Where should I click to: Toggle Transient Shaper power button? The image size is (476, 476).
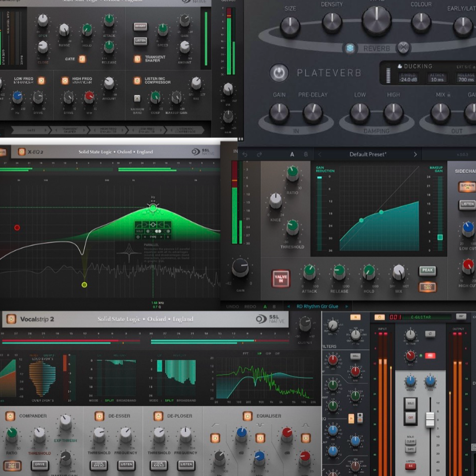coord(137,59)
